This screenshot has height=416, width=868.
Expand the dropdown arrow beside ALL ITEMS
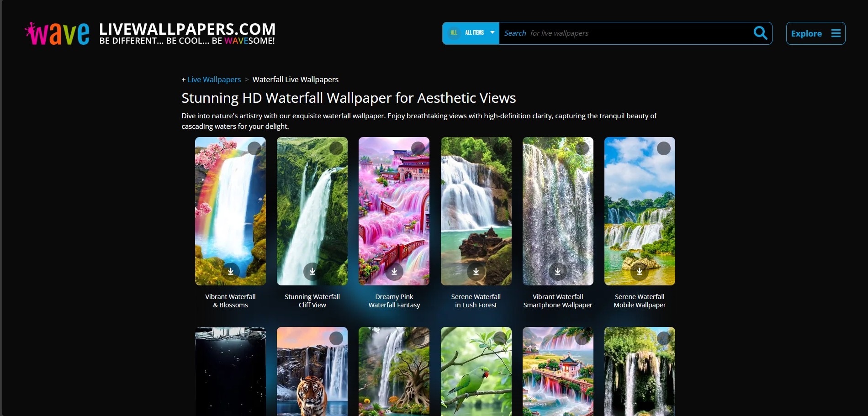point(492,32)
